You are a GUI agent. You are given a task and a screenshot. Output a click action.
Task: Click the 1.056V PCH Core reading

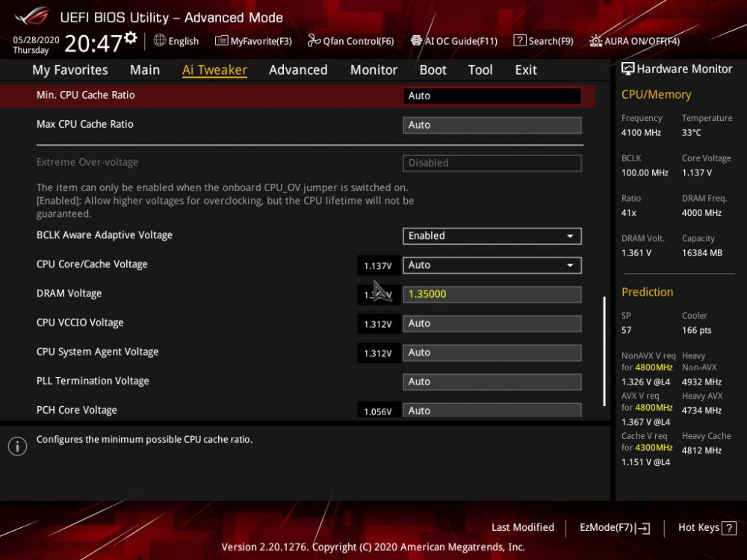click(x=378, y=411)
